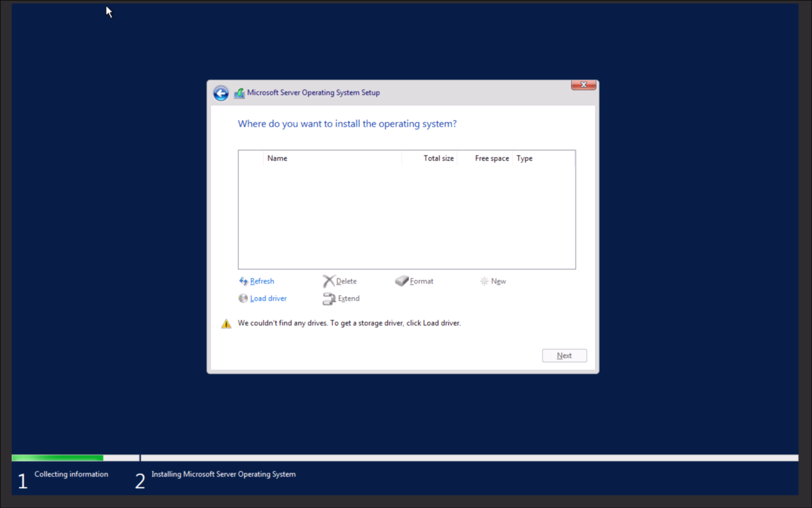Click the Type column header
Screen dimensions: 812x508
(x=524, y=158)
